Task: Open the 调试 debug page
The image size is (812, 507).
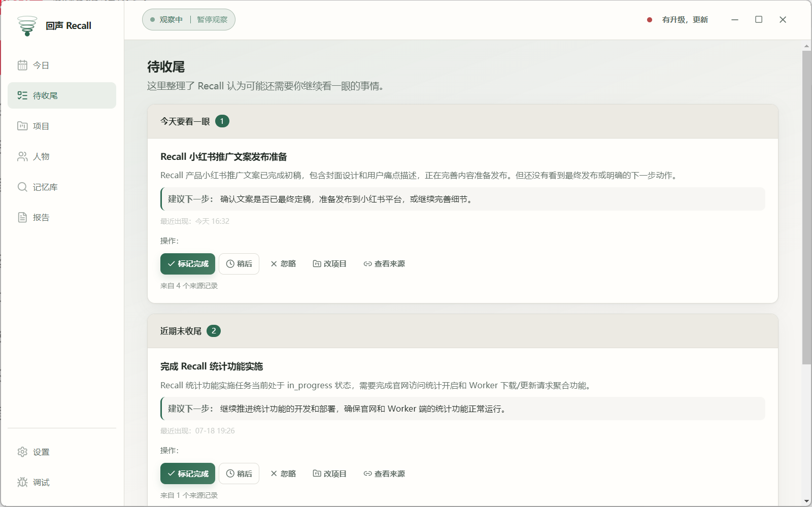Action: point(62,482)
